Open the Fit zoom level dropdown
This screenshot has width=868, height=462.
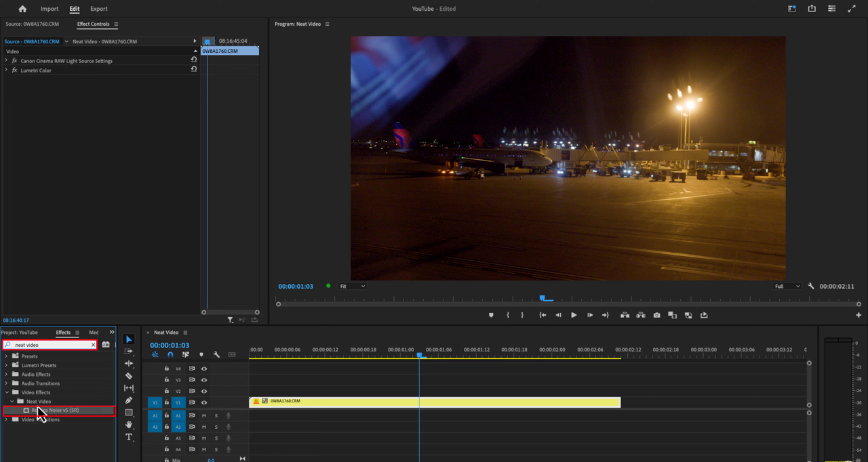(352, 287)
